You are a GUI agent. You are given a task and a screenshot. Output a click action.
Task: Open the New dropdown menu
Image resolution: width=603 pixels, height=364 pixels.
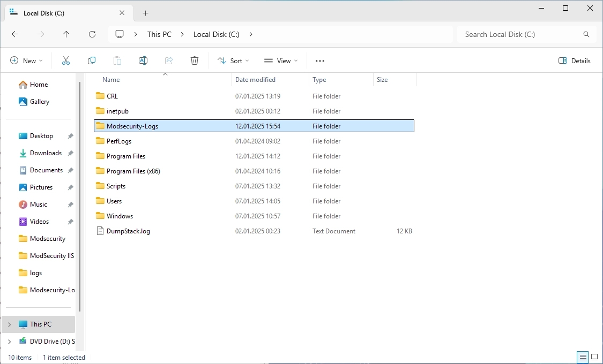(x=26, y=61)
